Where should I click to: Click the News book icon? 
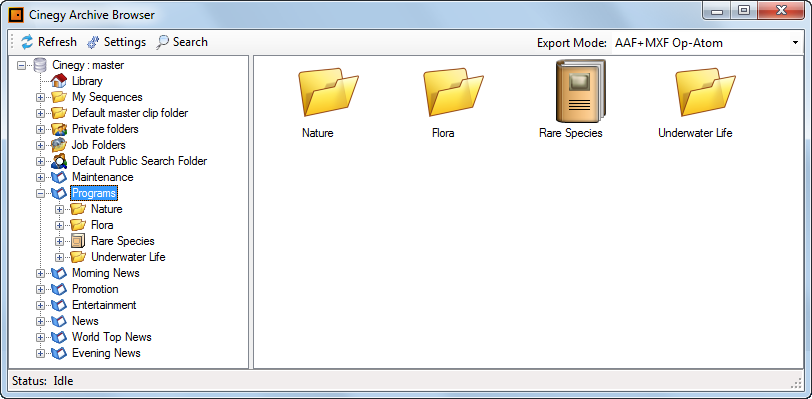click(59, 321)
